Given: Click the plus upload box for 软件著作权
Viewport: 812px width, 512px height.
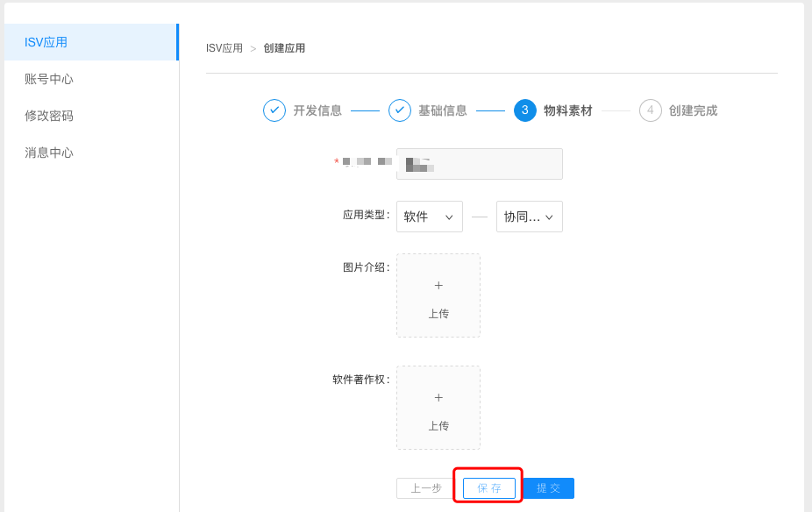Looking at the screenshot, I should [x=438, y=408].
